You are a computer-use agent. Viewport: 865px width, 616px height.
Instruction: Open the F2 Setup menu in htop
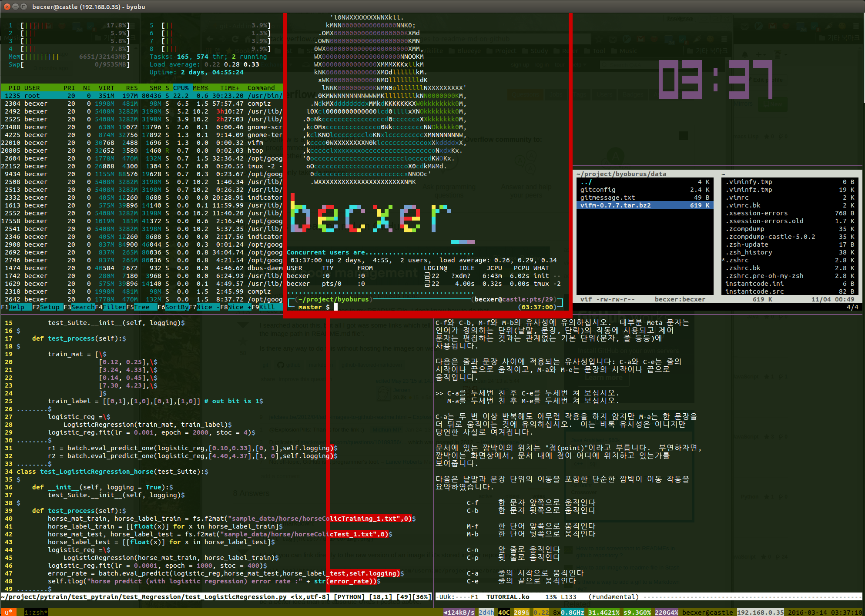50,307
